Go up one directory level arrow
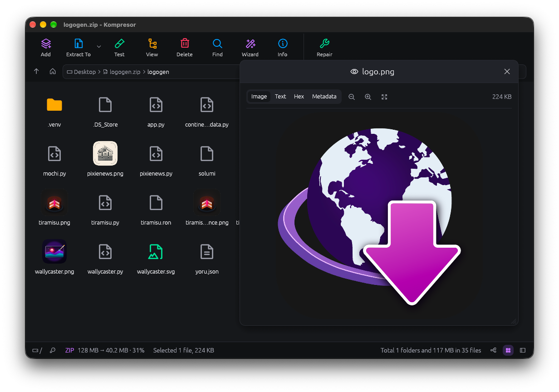The image size is (559, 392). 36,72
